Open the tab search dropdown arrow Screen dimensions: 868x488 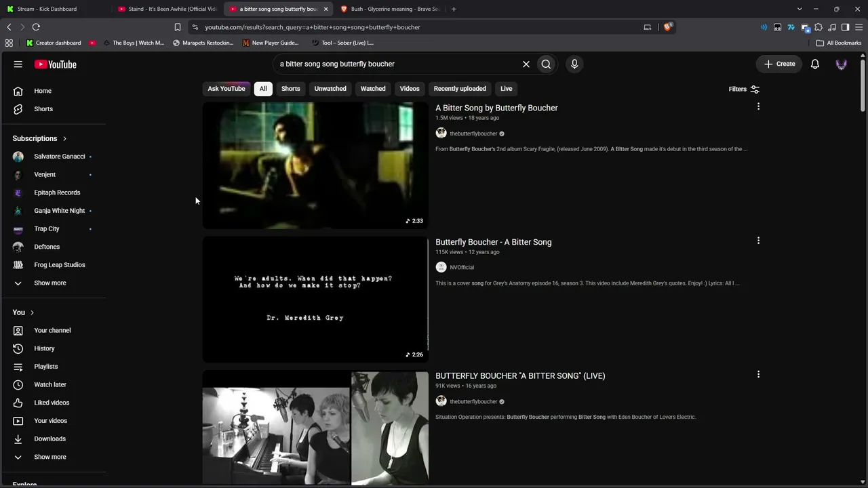point(800,9)
